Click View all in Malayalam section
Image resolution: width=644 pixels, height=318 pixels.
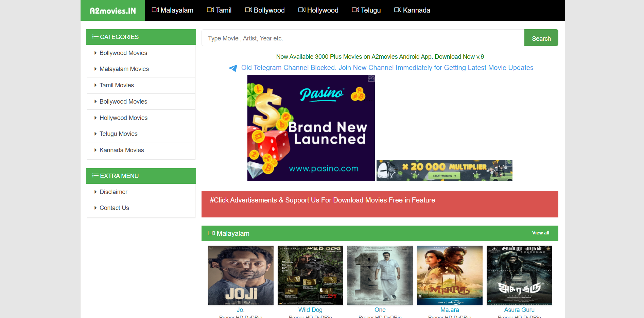tap(540, 233)
